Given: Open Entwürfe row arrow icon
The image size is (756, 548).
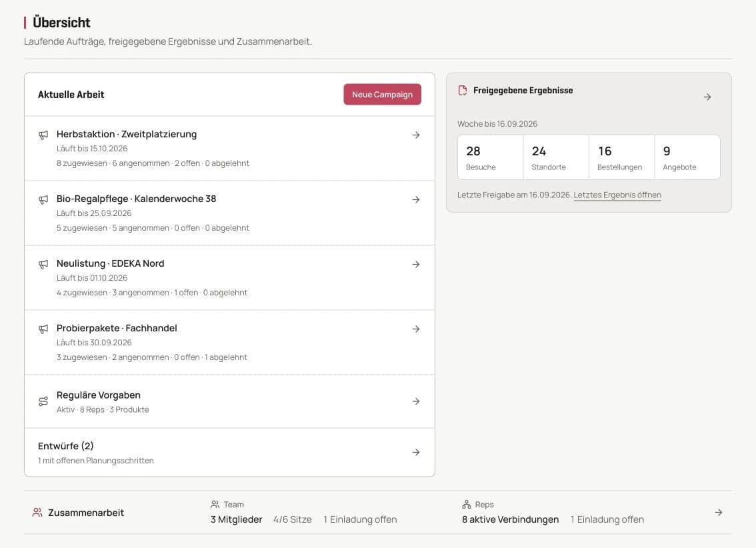Looking at the screenshot, I should pyautogui.click(x=415, y=452).
